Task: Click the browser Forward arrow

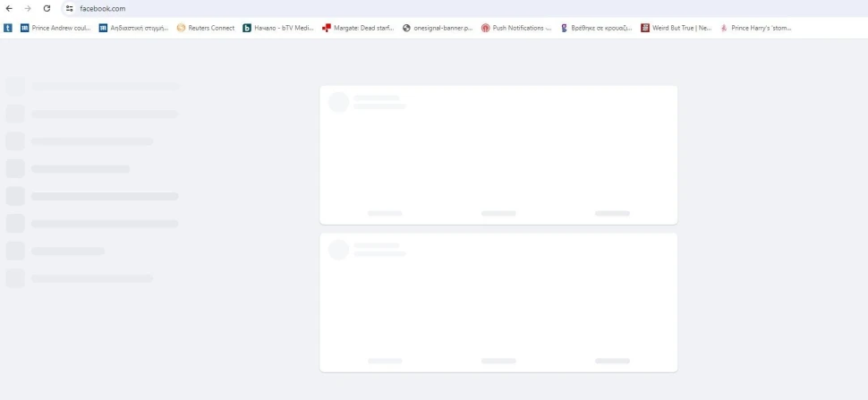Action: [28, 8]
